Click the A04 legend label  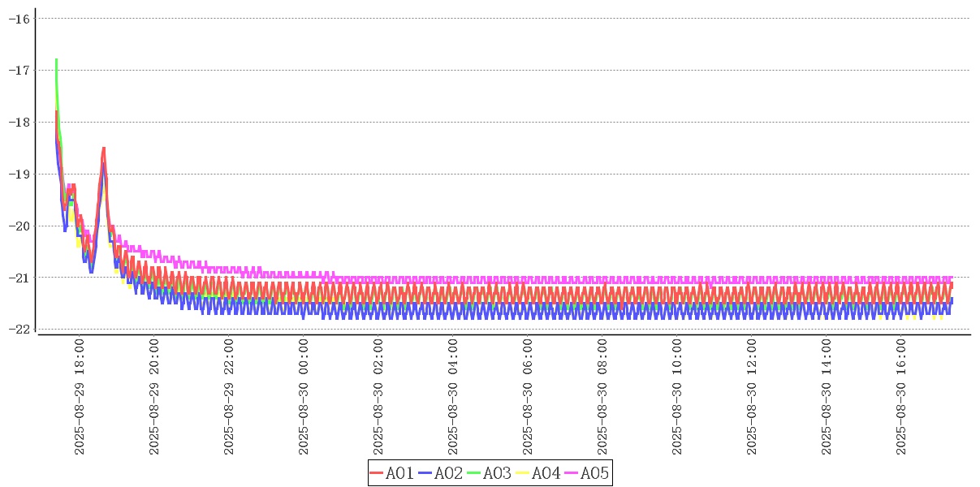pos(546,473)
